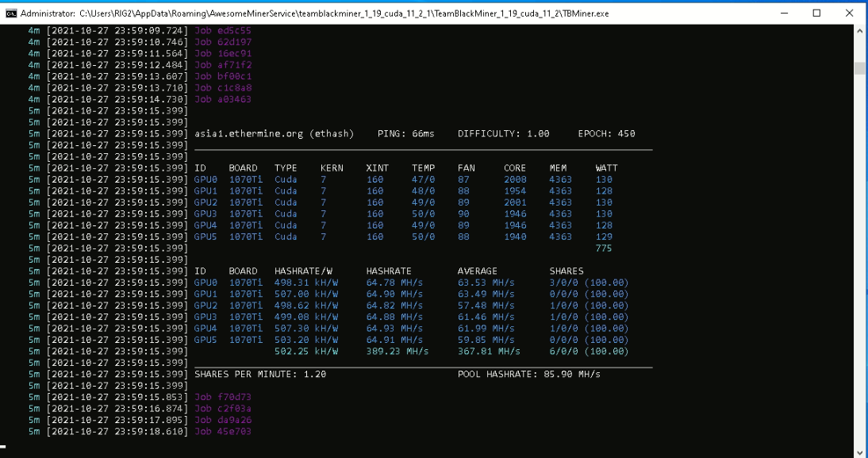Click GPU3 fan speed '90'
The height and width of the screenshot is (458, 868).
click(463, 214)
